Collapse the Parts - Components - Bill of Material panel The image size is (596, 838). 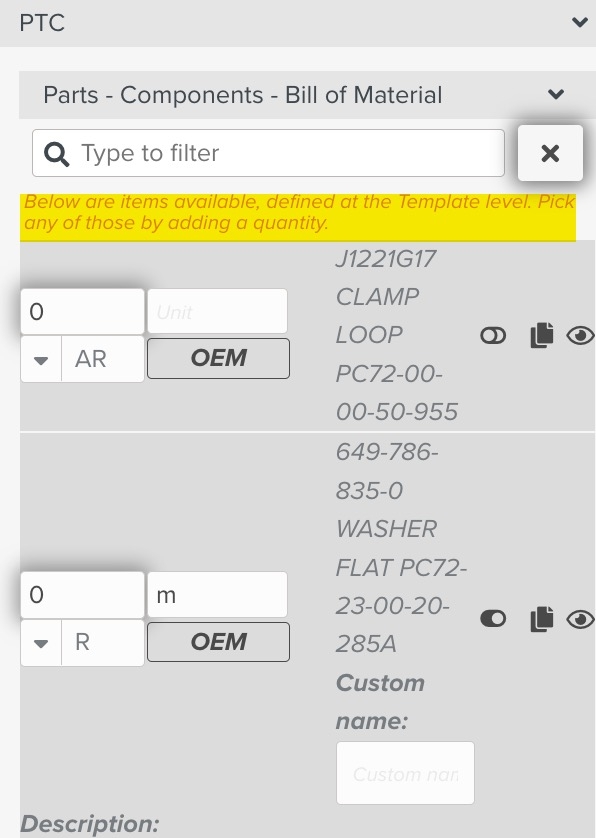coord(556,95)
